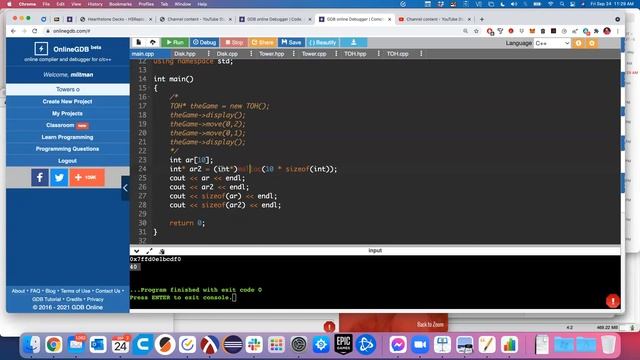Click inside the black console output area
The width and height of the screenshot is (640, 360).
(375, 282)
